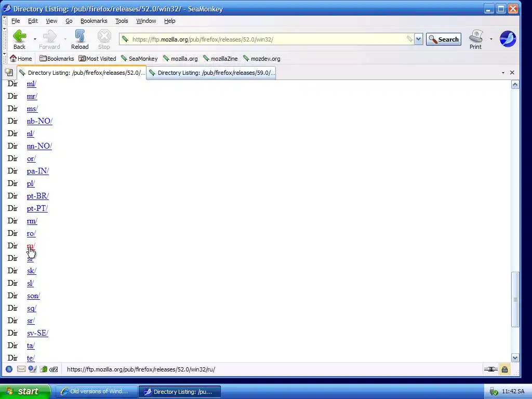Open the mozillaZine bookmark

[x=220, y=59]
